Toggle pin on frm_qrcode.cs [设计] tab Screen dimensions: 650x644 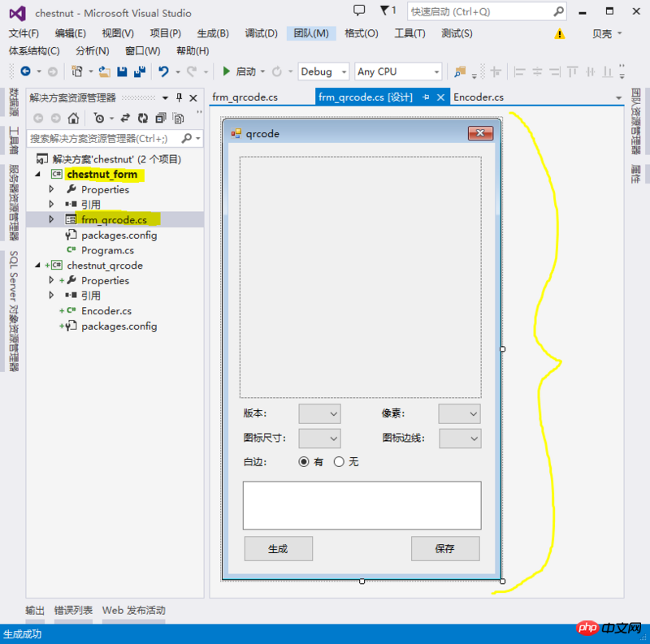tap(426, 97)
